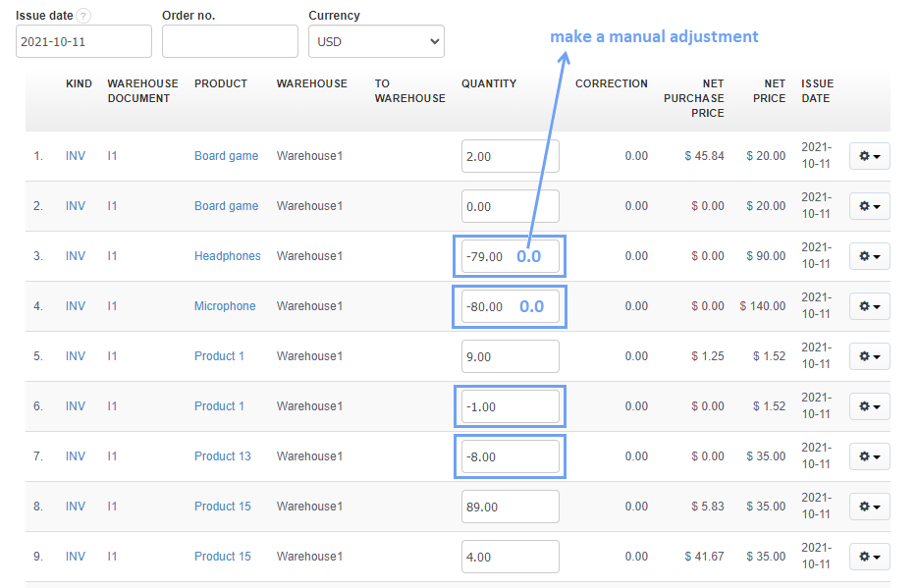Focus the Order no. text field
918x588 pixels.
[x=230, y=41]
